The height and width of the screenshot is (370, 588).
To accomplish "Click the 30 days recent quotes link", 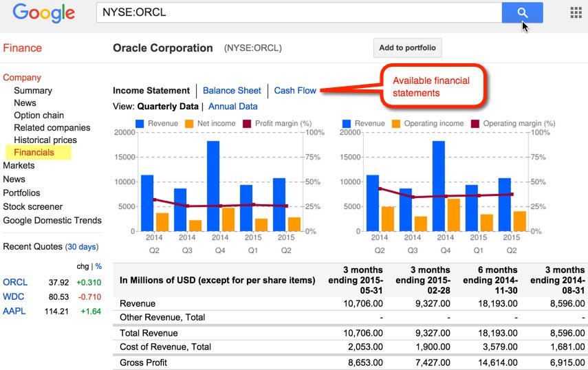I will tap(82, 247).
